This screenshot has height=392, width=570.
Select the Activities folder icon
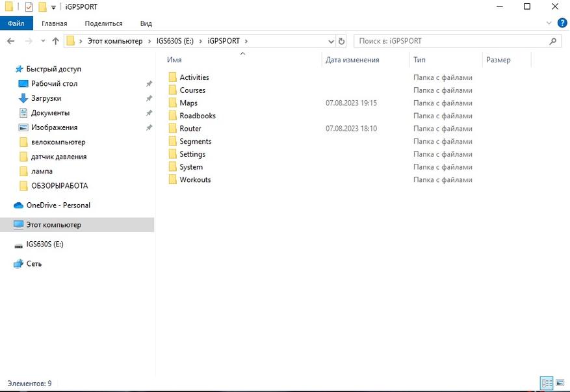173,77
